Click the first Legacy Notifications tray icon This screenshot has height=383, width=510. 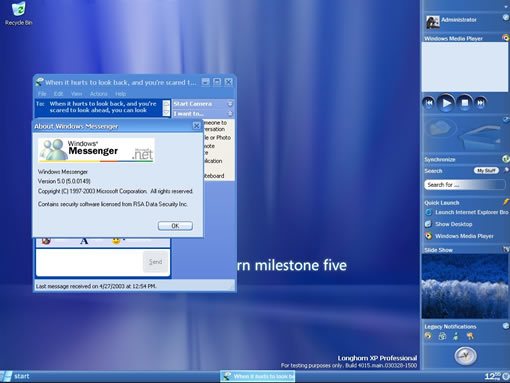[428, 336]
